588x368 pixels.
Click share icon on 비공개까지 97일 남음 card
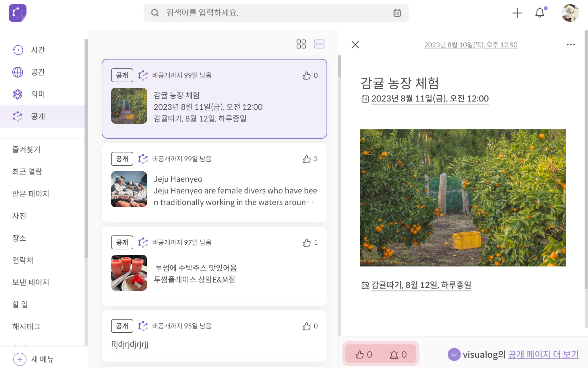pos(143,243)
